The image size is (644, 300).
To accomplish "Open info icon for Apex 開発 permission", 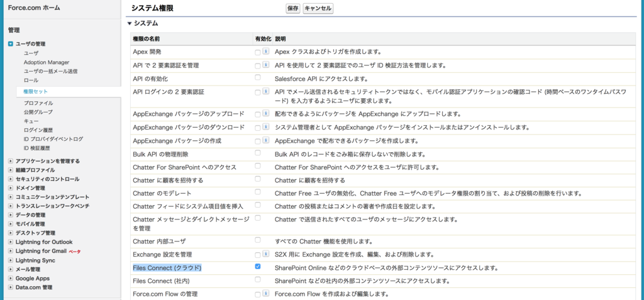I will (x=265, y=52).
